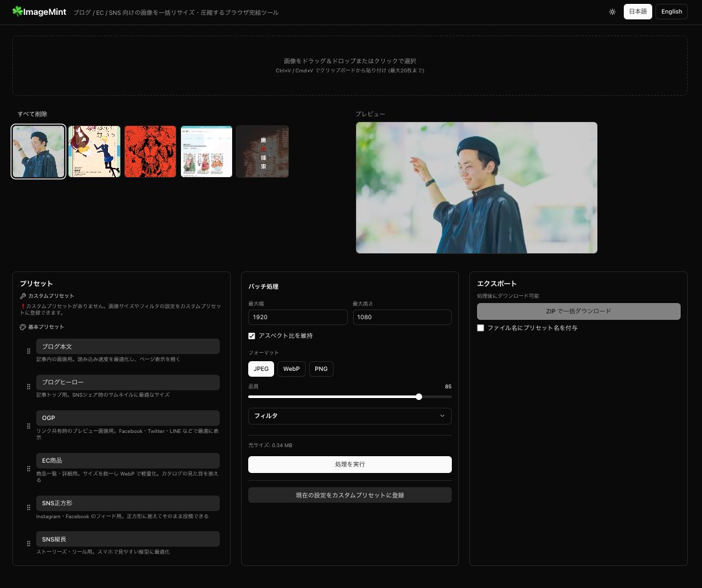Uncheck アスペクト比を維持
This screenshot has height=588, width=702.
[251, 335]
